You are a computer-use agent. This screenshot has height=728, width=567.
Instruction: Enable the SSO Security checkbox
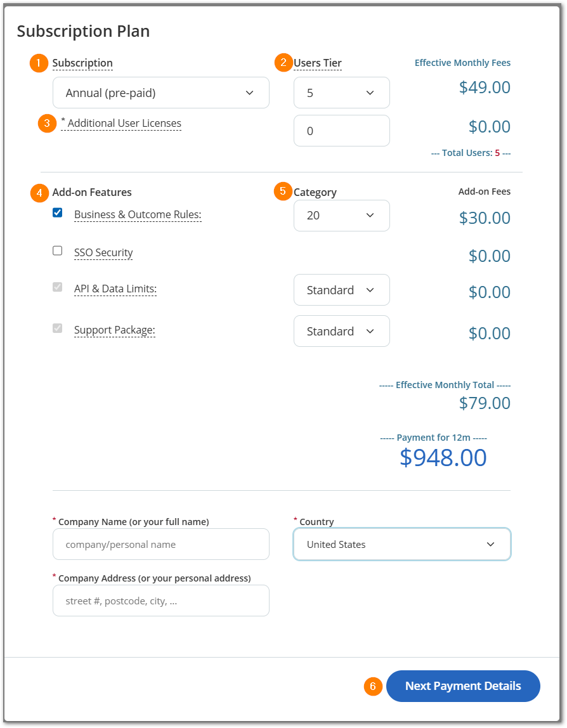pyautogui.click(x=58, y=250)
